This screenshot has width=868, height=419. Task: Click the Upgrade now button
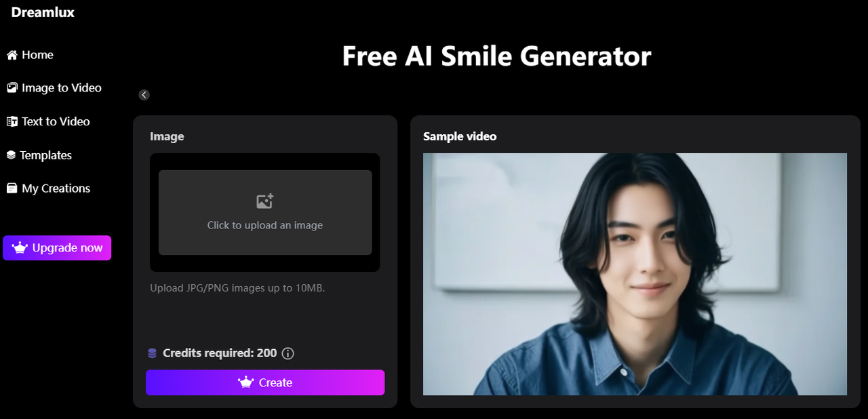point(57,248)
